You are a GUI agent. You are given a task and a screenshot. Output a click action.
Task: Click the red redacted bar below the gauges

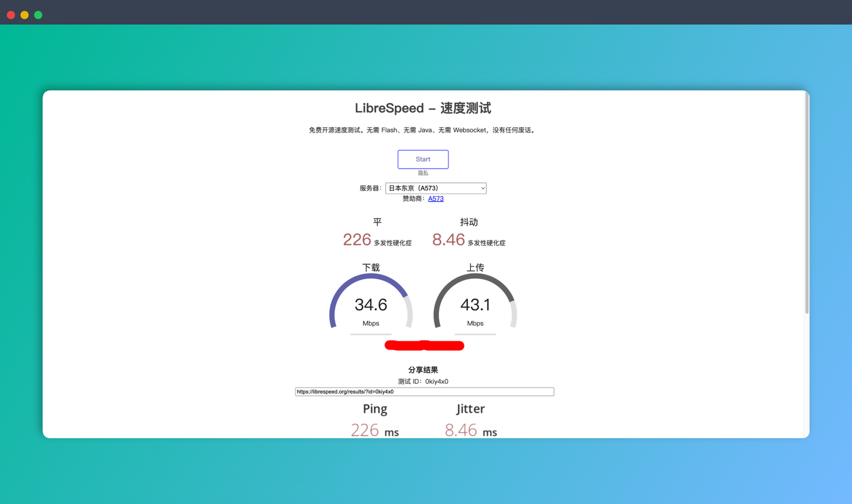pos(424,345)
